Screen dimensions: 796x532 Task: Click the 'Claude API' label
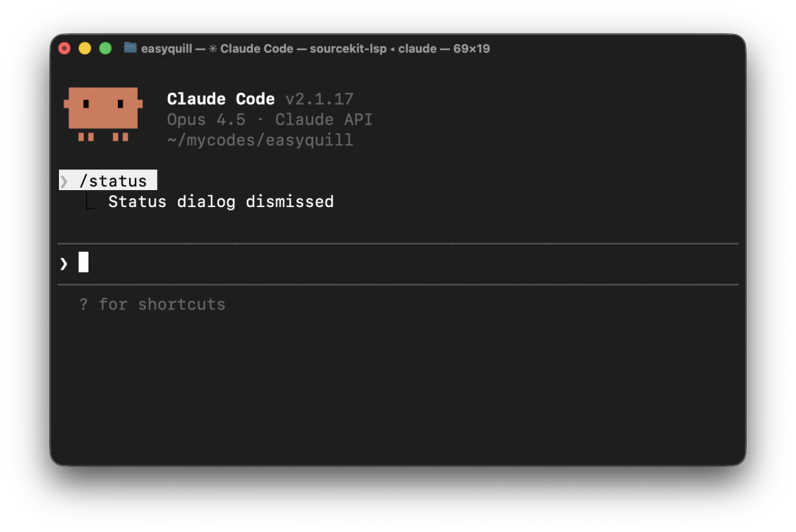point(324,119)
